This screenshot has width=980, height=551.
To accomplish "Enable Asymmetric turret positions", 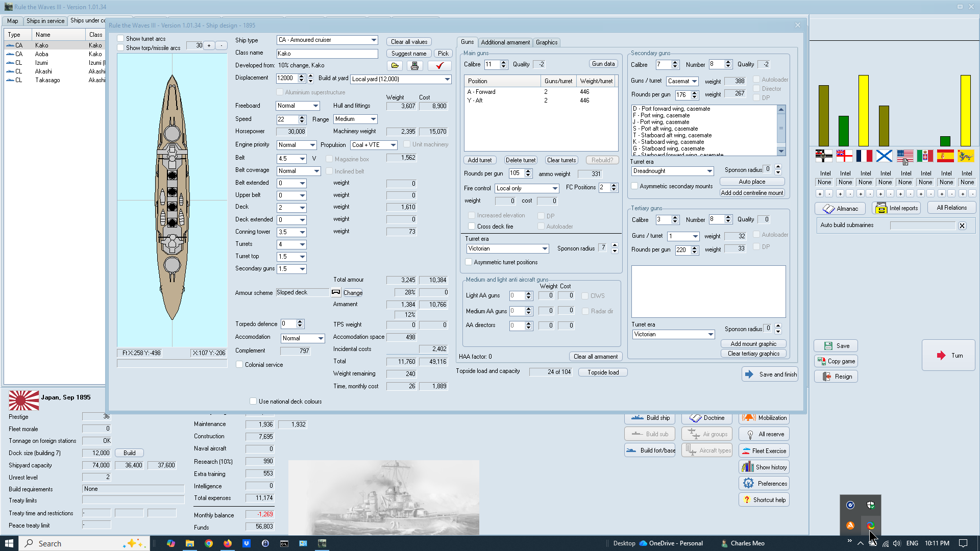I will click(469, 262).
